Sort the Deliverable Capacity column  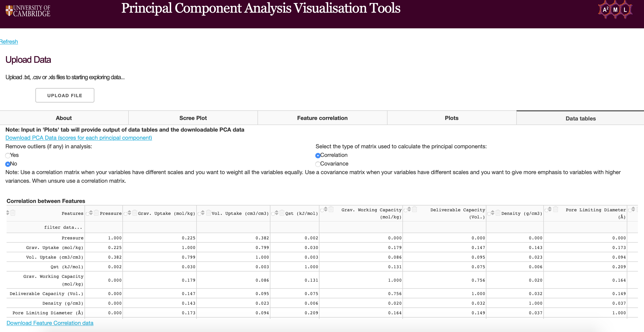409,209
